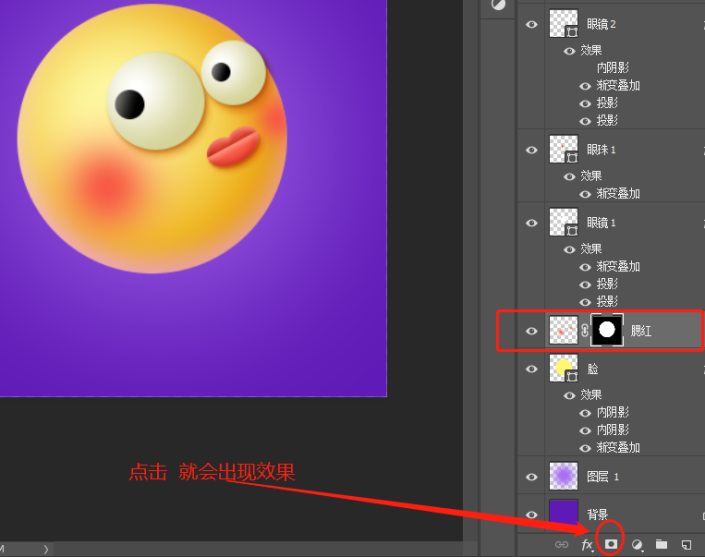Select the 眼镜 1 layer
Screen dimensions: 705x557
click(x=601, y=222)
